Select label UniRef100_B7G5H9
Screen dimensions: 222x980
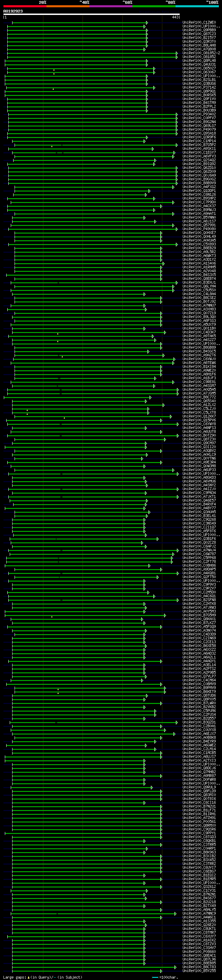tap(199, 615)
